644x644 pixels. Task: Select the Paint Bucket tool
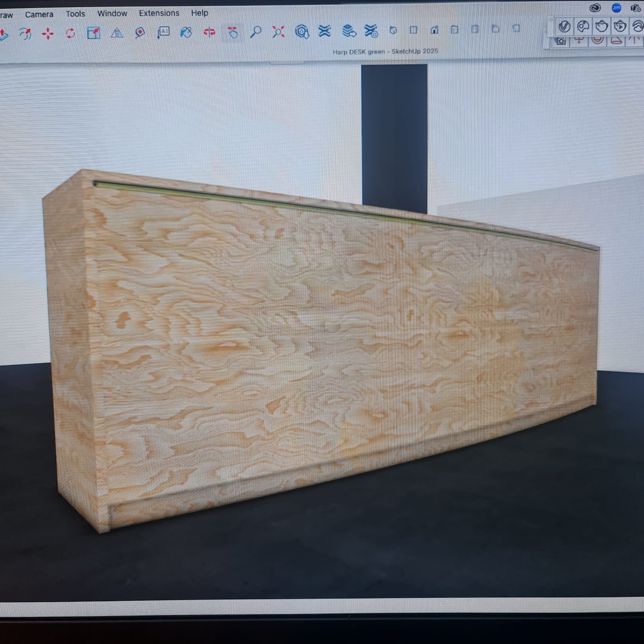click(x=186, y=32)
